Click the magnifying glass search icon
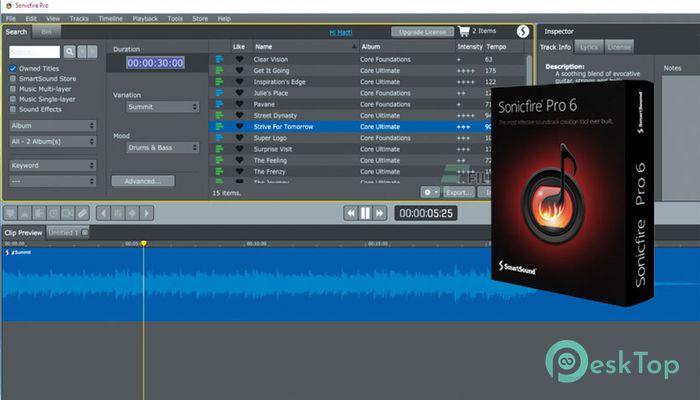 [70, 52]
